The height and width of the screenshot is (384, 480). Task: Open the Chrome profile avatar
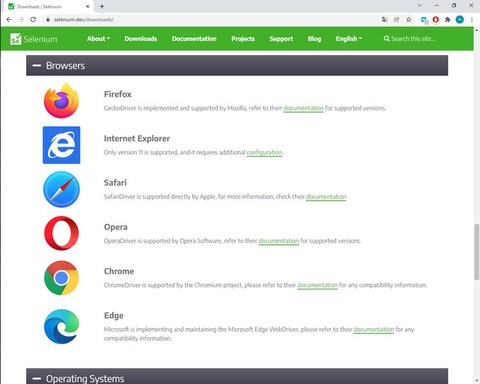coord(460,20)
